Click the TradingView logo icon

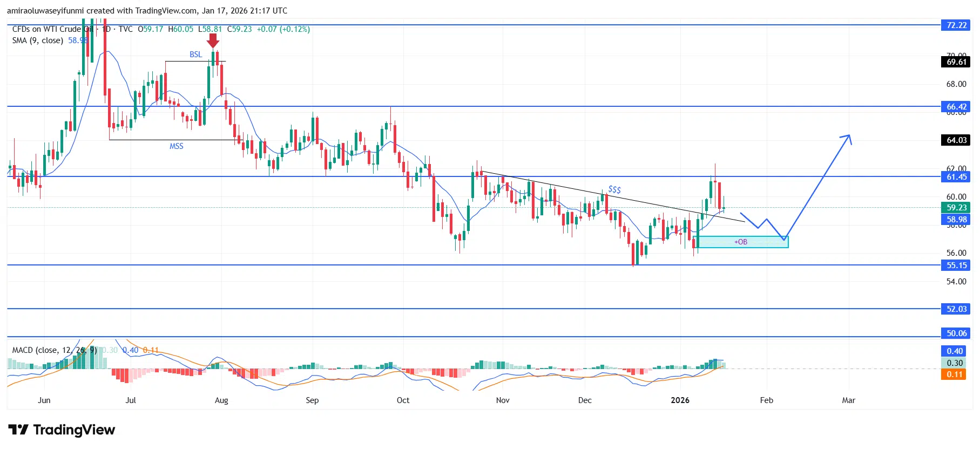[x=18, y=429]
